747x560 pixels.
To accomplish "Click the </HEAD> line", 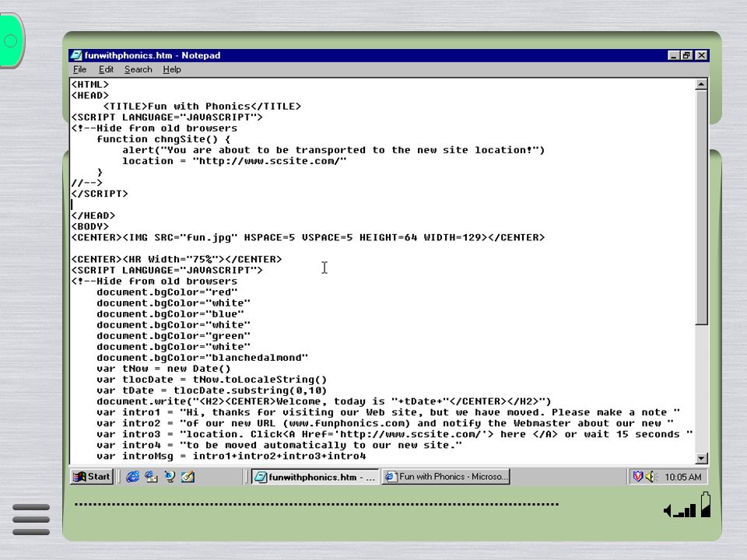I will 93,215.
